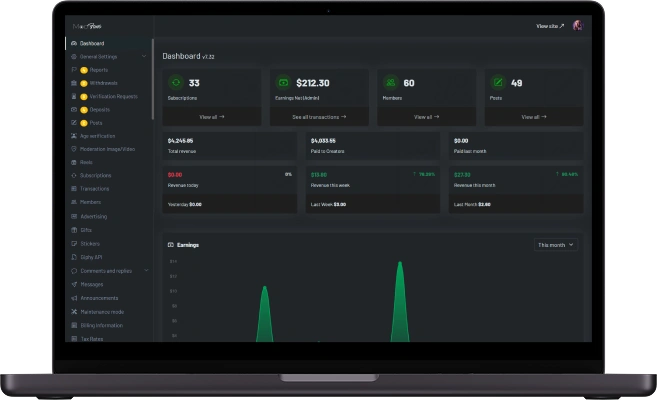Click View all under Subscriptions card

coord(212,117)
